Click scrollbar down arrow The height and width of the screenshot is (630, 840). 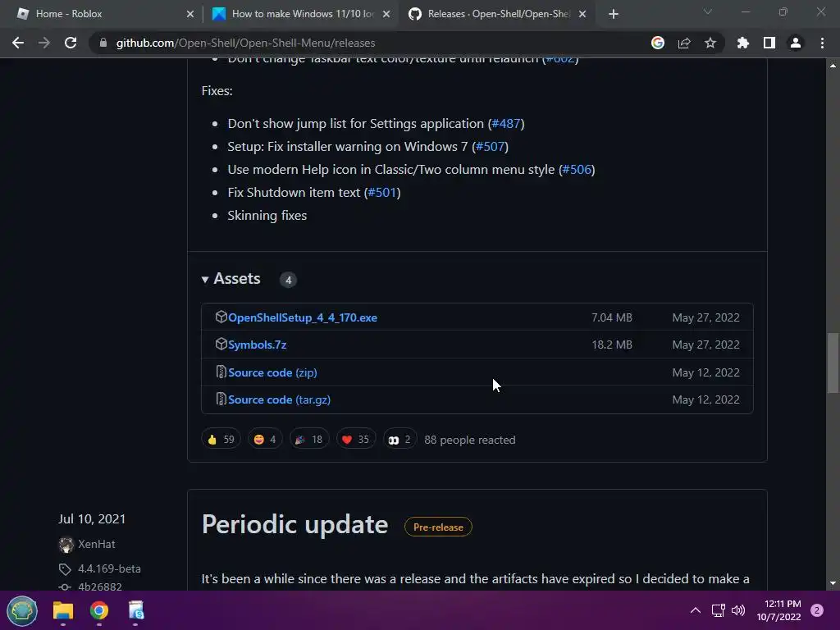pos(833,583)
